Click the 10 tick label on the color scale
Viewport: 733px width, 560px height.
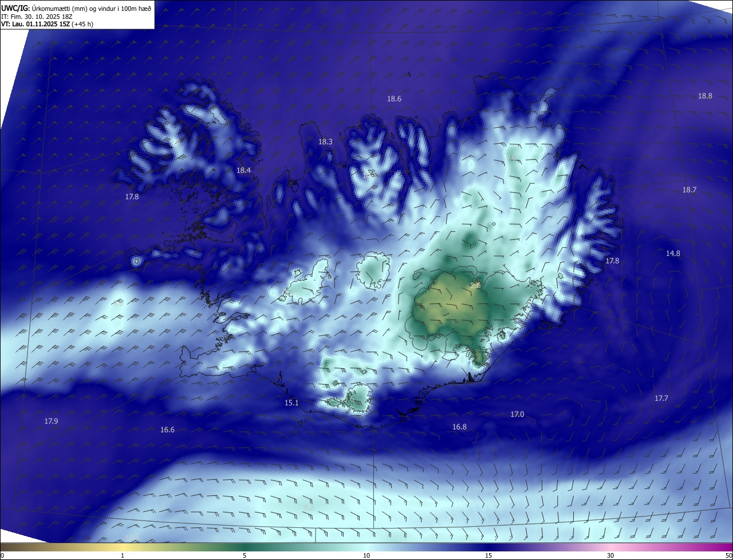click(366, 555)
